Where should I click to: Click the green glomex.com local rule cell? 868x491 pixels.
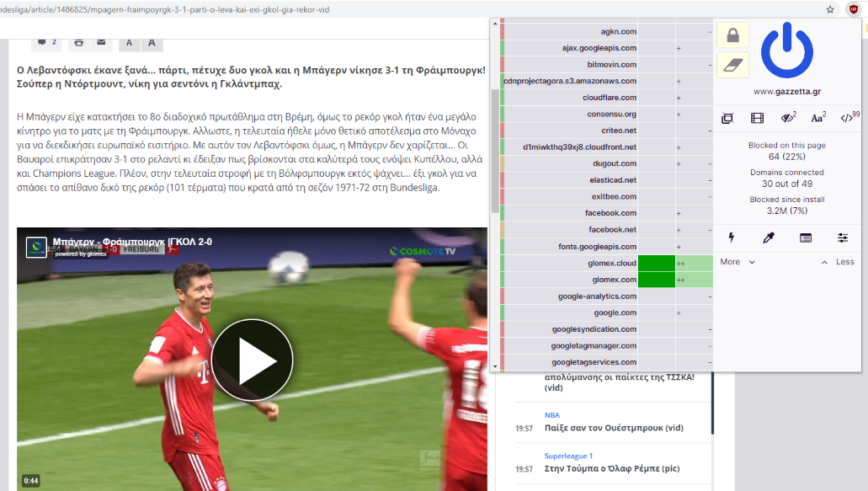(657, 280)
